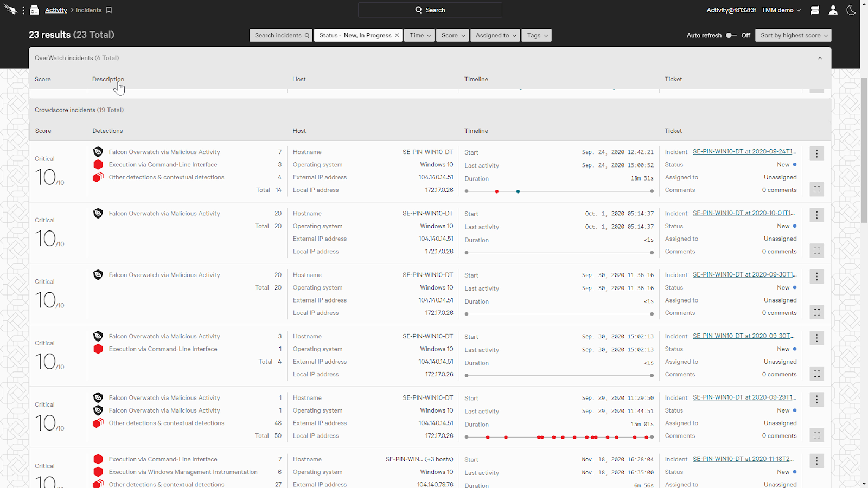
Task: Click the CrowdStrike Falcon logo icon
Action: click(x=10, y=9)
